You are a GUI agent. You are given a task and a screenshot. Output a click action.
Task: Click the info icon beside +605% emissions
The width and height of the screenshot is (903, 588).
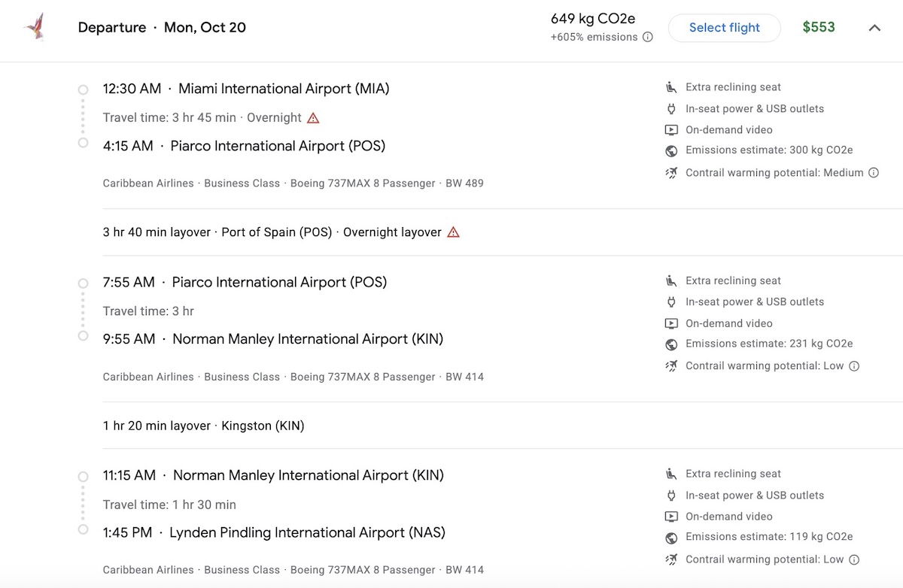[x=648, y=38]
